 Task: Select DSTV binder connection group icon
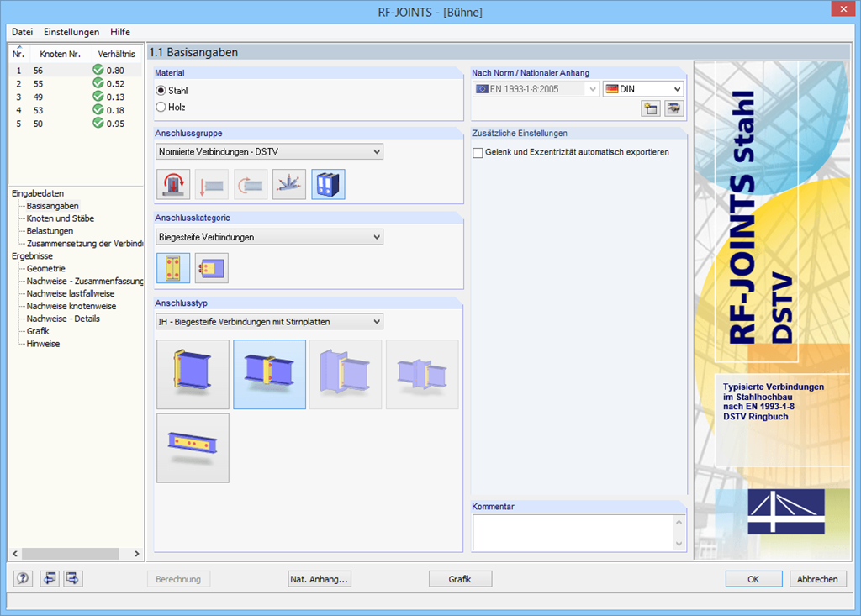328,184
